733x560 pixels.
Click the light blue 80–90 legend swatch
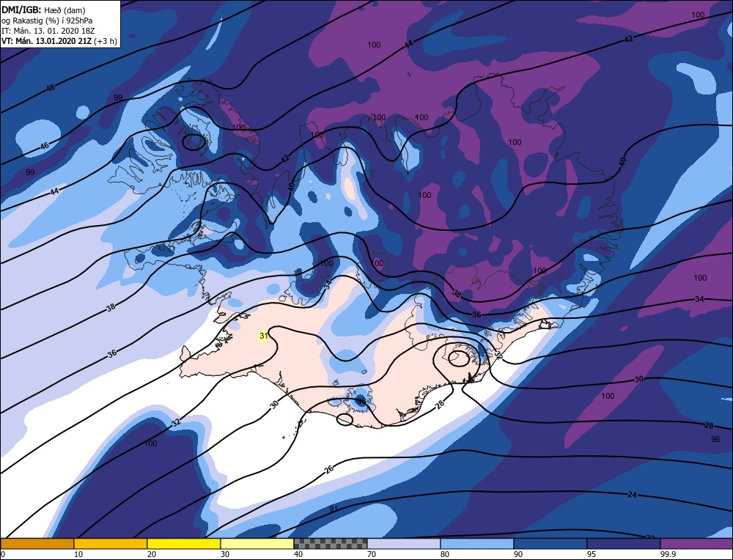tap(477, 543)
